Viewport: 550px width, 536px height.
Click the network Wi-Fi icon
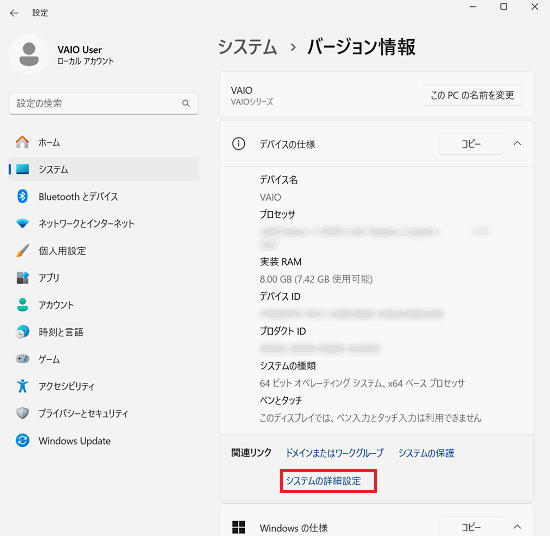(x=22, y=223)
